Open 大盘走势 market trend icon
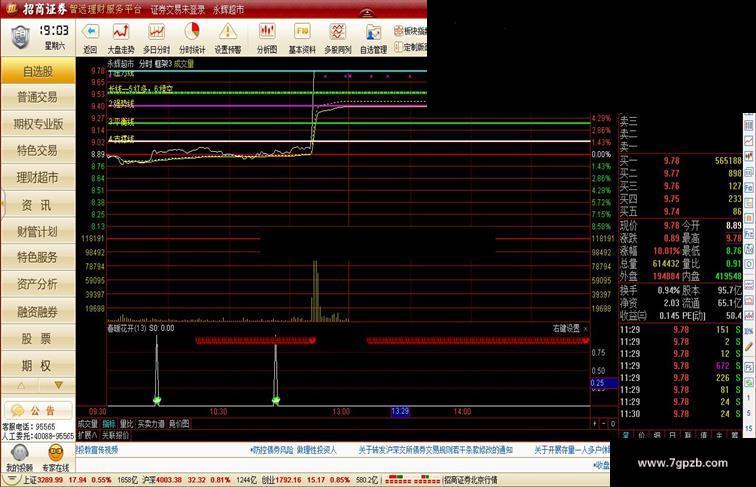This screenshot has width=756, height=487. coord(121,32)
